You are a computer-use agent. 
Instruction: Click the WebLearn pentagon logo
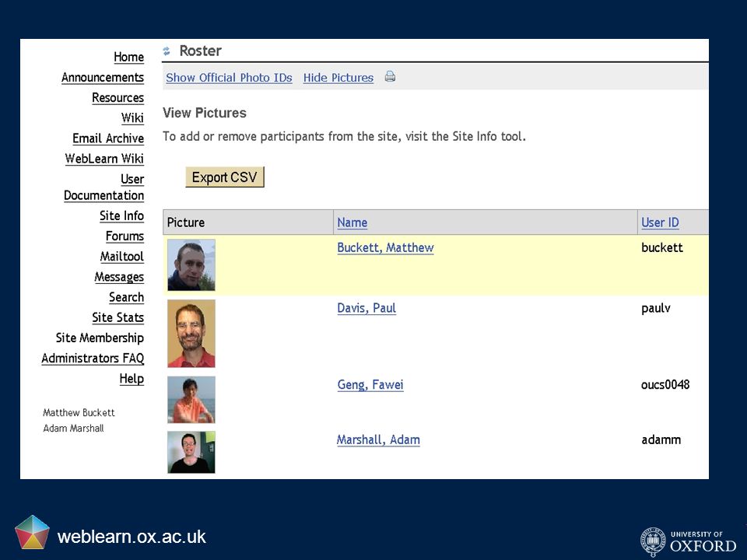pos(32,532)
